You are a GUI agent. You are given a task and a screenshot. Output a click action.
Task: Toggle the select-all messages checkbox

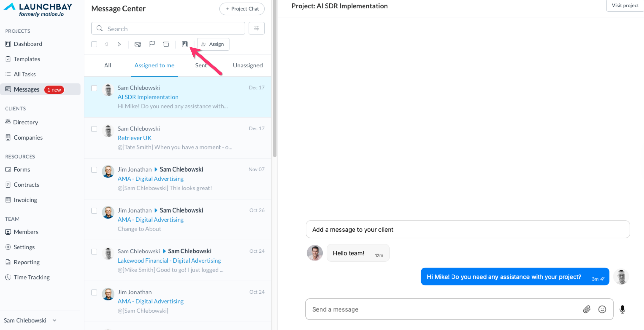click(x=94, y=44)
